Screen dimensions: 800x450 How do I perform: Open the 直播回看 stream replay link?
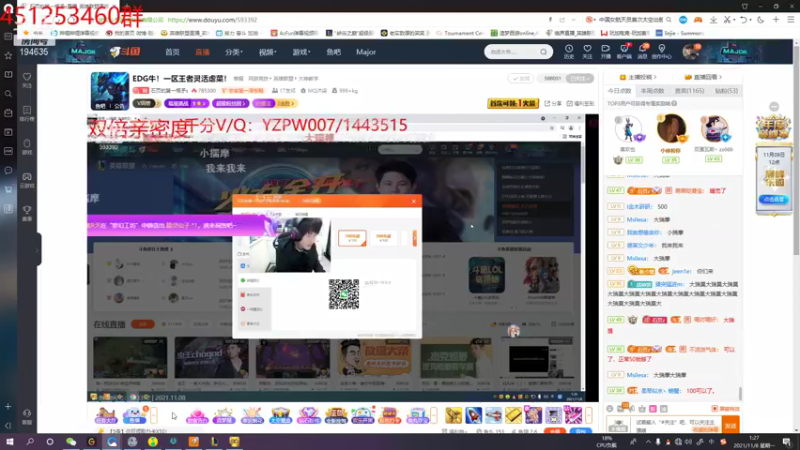coord(703,77)
